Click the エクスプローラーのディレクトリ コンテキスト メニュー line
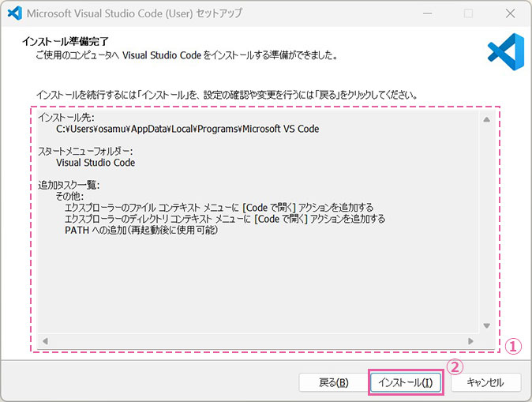The width and height of the screenshot is (532, 402). pyautogui.click(x=225, y=219)
